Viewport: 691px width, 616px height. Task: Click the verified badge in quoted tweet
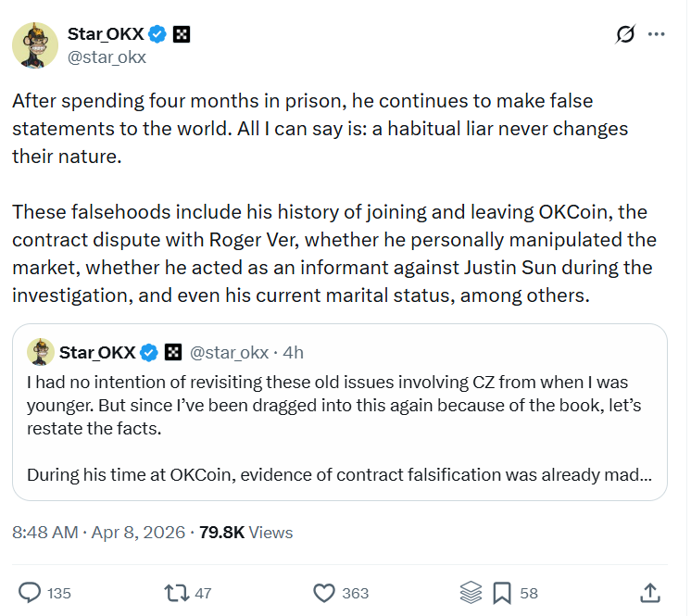tap(150, 352)
